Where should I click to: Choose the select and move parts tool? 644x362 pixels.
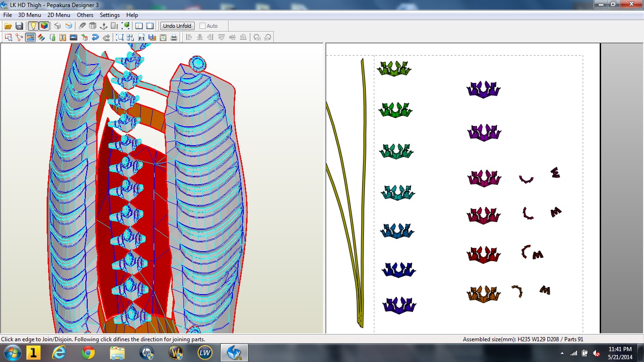pos(8,37)
